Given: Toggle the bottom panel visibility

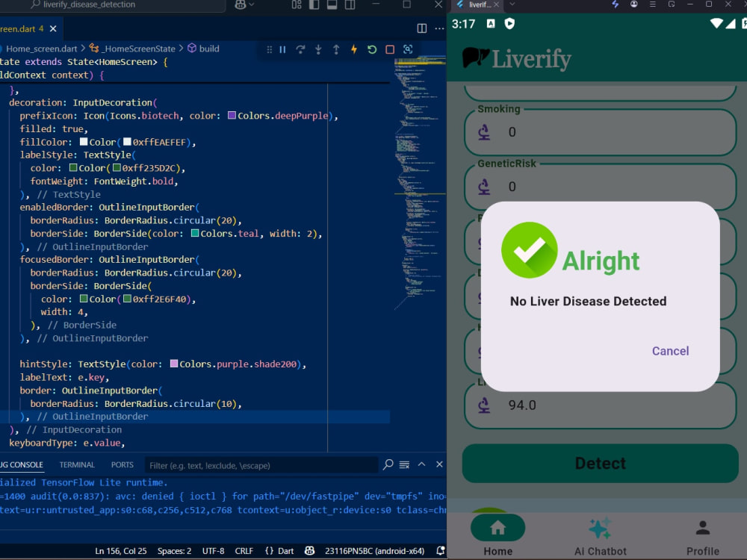Looking at the screenshot, I should coord(332,4).
